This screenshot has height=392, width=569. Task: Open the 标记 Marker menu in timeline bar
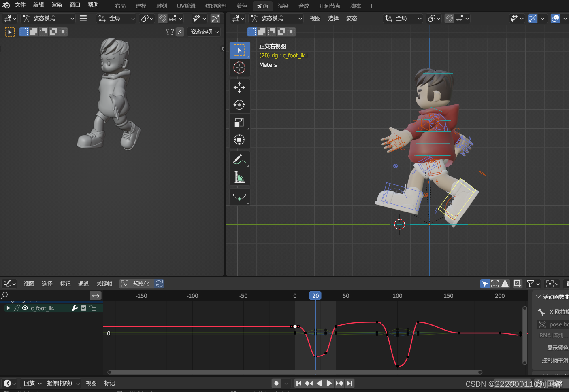coord(109,383)
